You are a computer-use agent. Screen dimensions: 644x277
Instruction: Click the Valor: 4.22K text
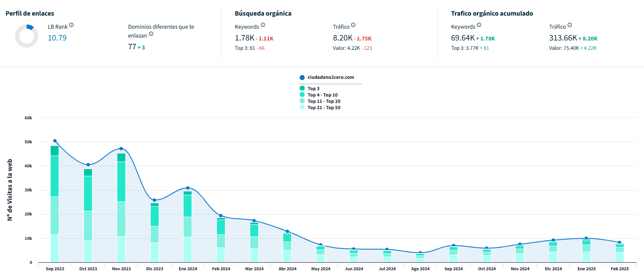pos(346,48)
